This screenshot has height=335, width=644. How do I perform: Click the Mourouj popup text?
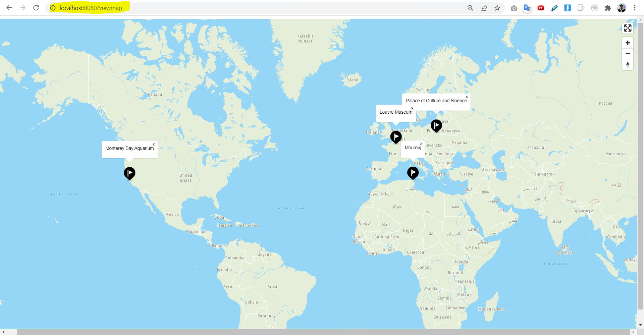pyautogui.click(x=413, y=148)
